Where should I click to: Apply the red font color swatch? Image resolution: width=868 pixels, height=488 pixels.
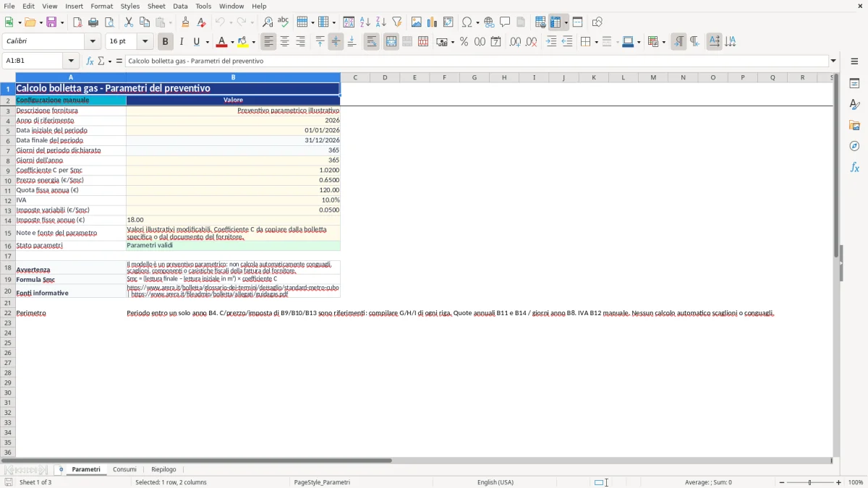[x=222, y=42]
